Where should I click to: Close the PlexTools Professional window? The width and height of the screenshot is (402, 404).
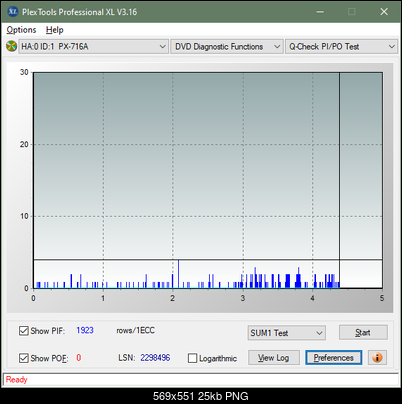tap(384, 12)
